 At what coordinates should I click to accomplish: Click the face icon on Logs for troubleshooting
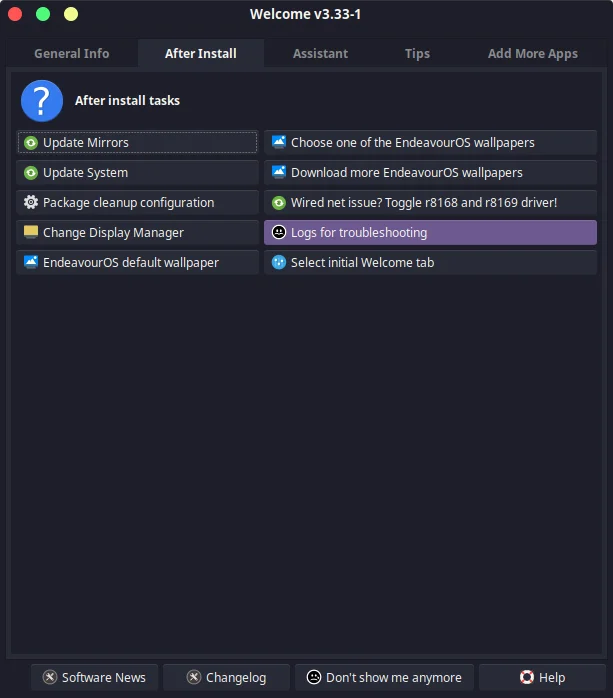click(279, 232)
